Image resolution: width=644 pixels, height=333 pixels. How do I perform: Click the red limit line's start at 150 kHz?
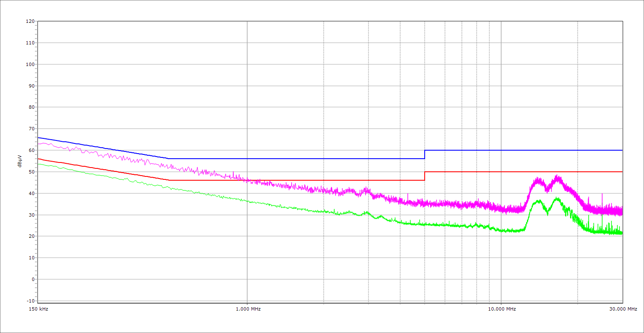[x=38, y=159]
